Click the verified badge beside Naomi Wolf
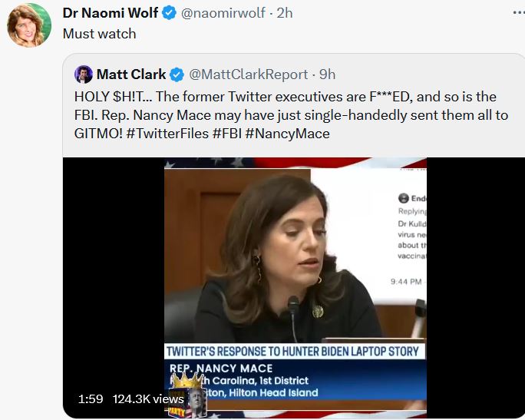The image size is (525, 420). click(x=170, y=13)
